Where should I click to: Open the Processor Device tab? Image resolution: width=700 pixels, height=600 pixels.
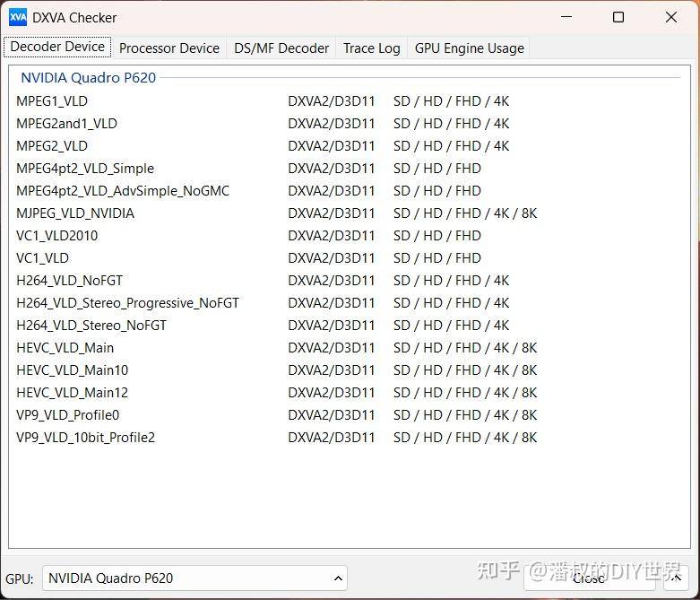(x=169, y=48)
